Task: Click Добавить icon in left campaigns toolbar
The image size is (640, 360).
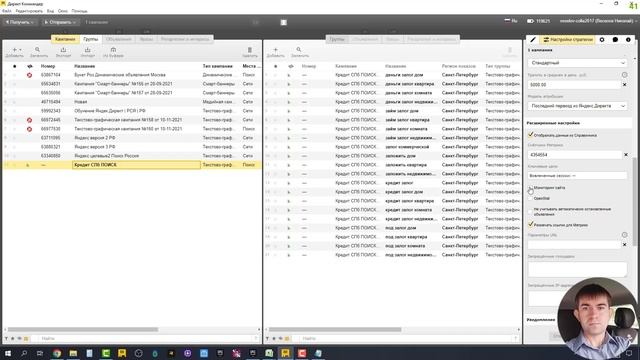Action: [x=15, y=52]
